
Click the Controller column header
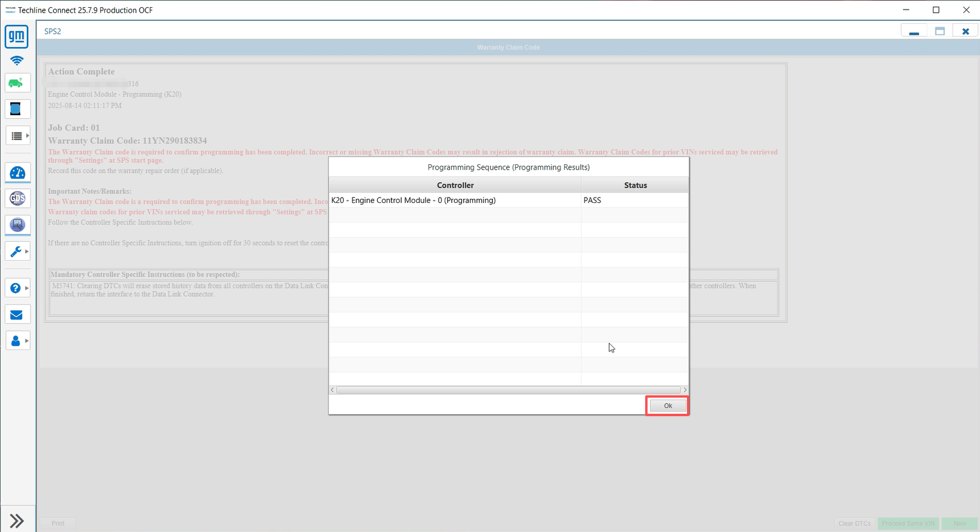[x=455, y=185]
